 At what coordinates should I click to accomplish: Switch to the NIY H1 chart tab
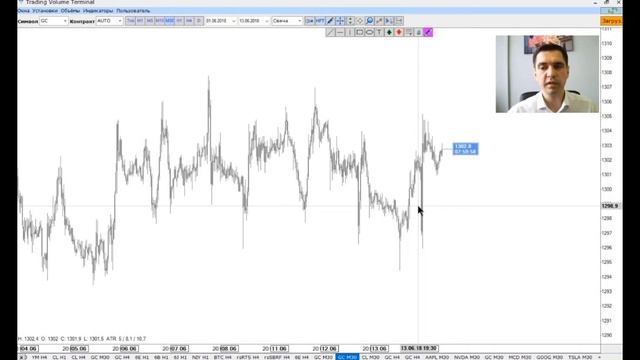pos(200,357)
